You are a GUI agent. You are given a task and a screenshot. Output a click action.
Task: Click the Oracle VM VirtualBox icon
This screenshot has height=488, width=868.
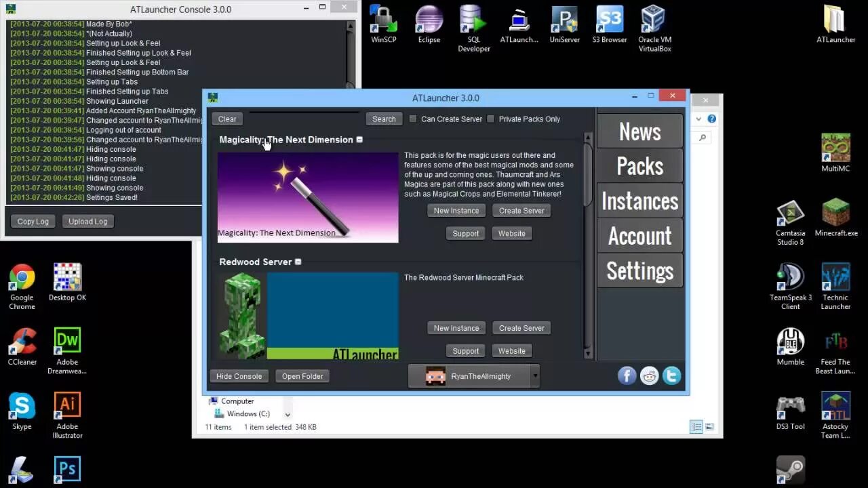click(x=654, y=29)
